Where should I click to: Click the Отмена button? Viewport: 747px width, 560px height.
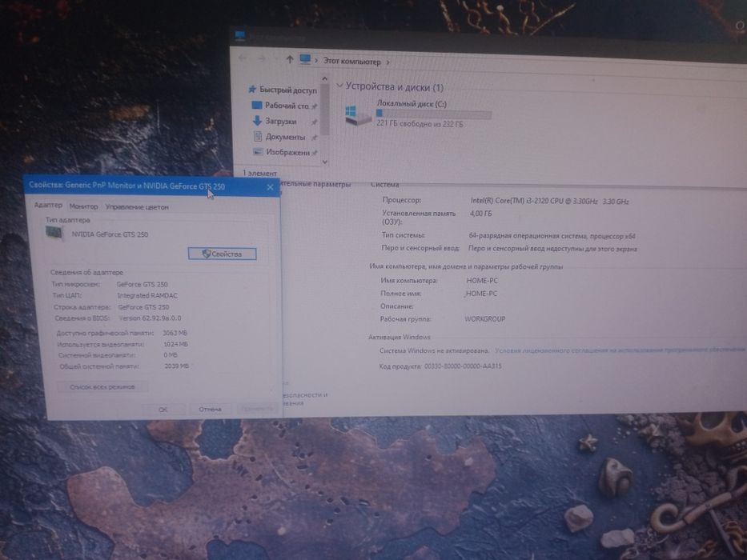[x=210, y=409]
